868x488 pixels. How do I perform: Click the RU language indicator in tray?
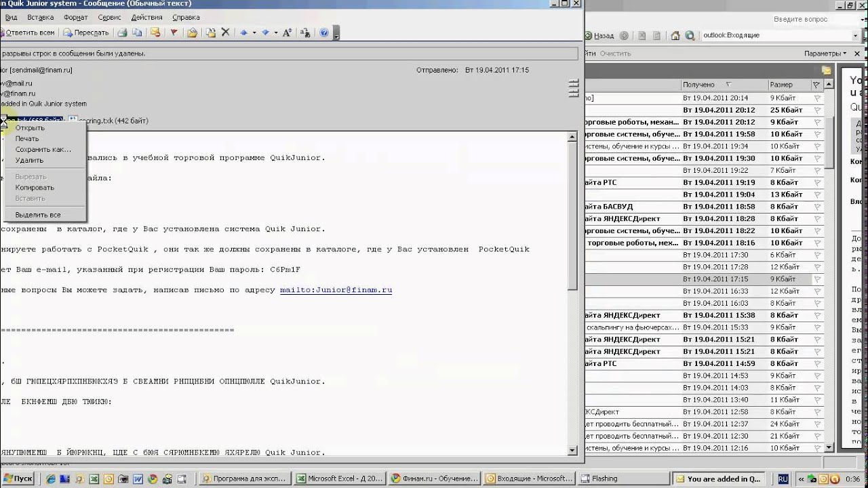(x=783, y=479)
